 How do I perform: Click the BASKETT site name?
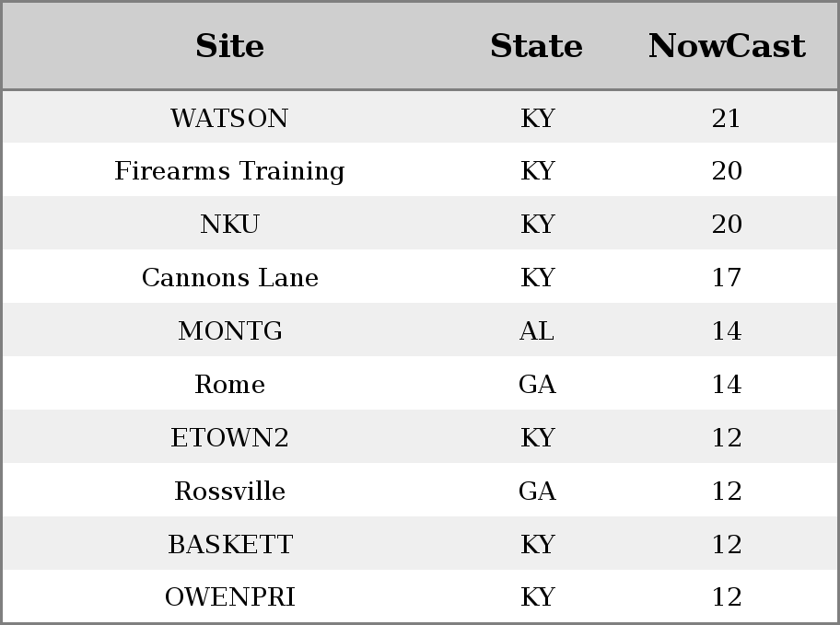pyautogui.click(x=230, y=544)
